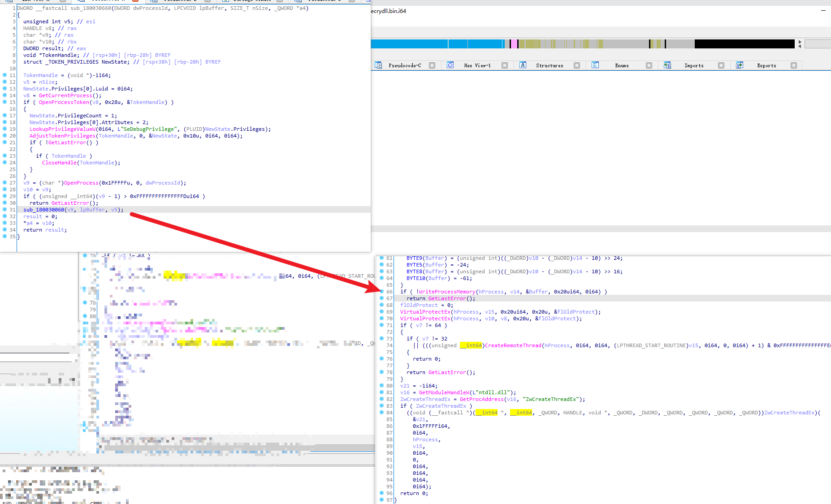The height and width of the screenshot is (504, 831).
Task: Click CreateRemoteThread on line 74
Action: pyautogui.click(x=513, y=345)
